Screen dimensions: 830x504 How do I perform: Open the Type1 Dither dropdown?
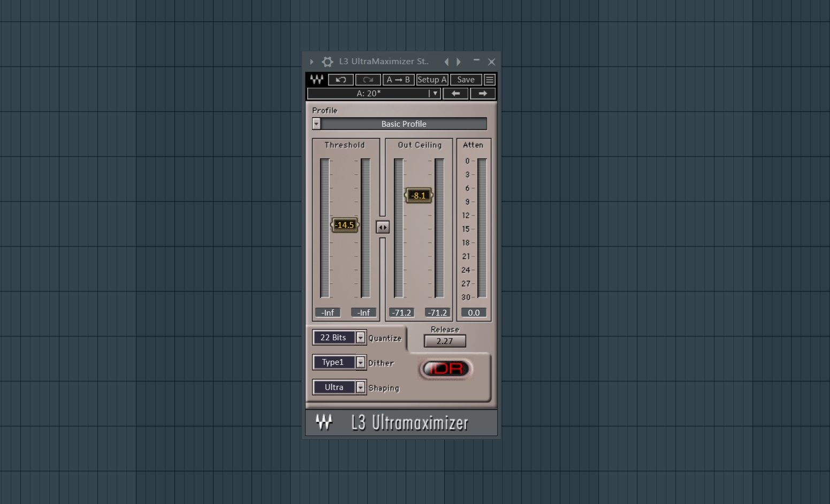[x=339, y=362]
